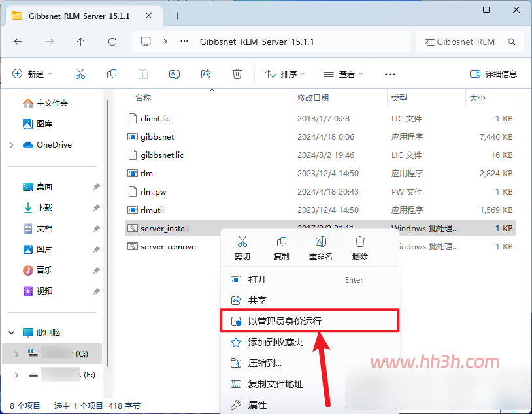Open the 查看 view dropdown
Viewport: 532px width, 414px height.
tap(343, 74)
